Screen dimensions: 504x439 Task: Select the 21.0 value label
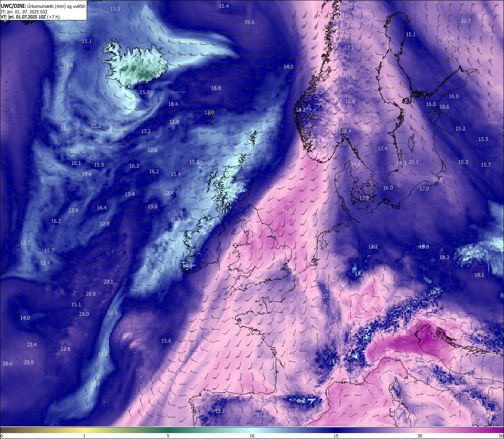pos(84,314)
